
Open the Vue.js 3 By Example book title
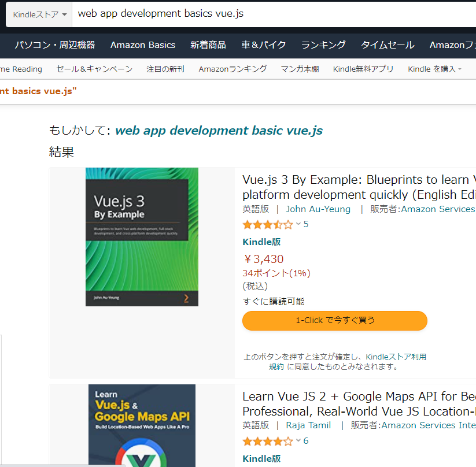pyautogui.click(x=359, y=187)
